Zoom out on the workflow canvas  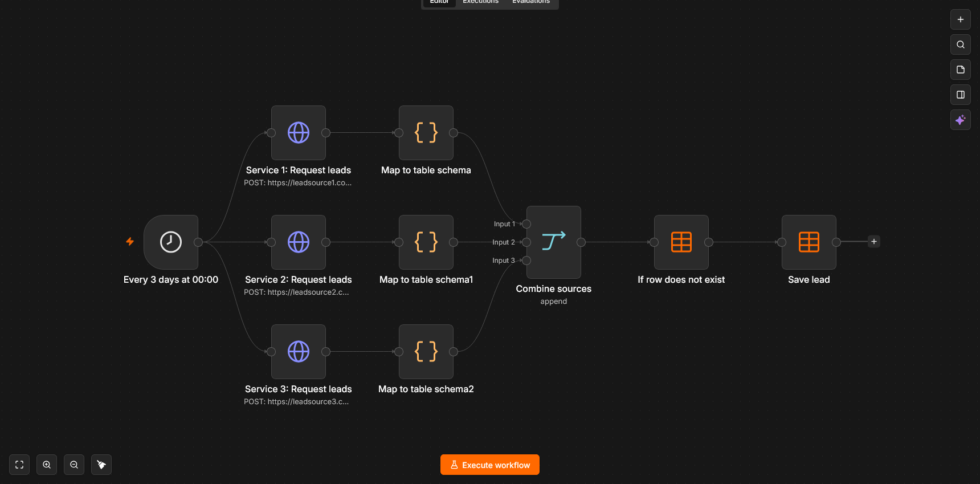click(x=74, y=465)
